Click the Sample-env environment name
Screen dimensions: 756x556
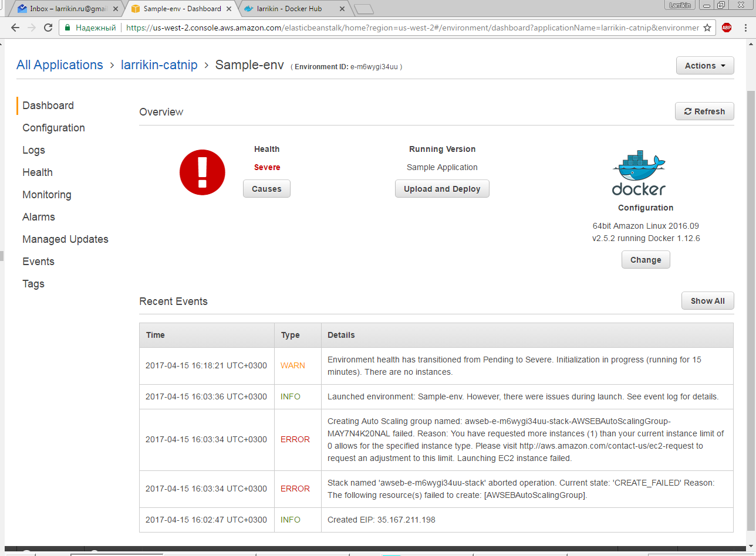tap(249, 65)
